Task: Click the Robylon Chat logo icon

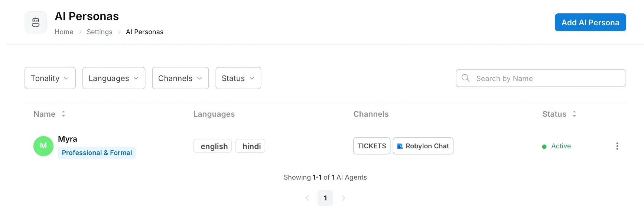Action: [400, 146]
